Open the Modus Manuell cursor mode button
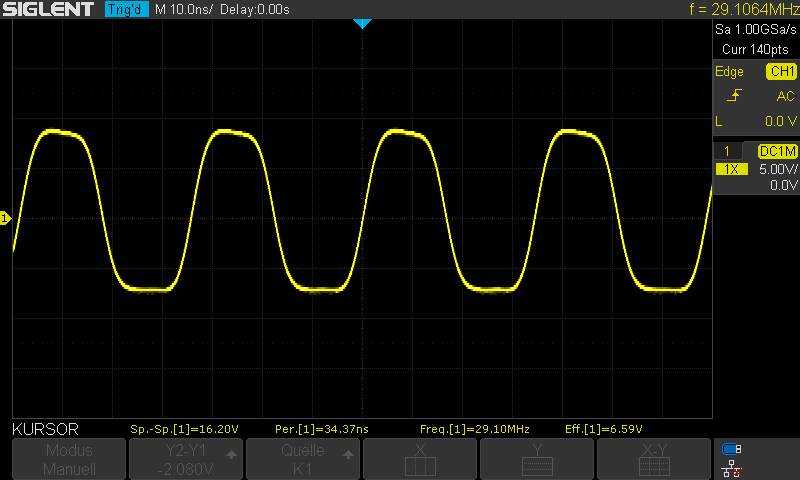Image resolution: width=800 pixels, height=480 pixels. point(69,459)
